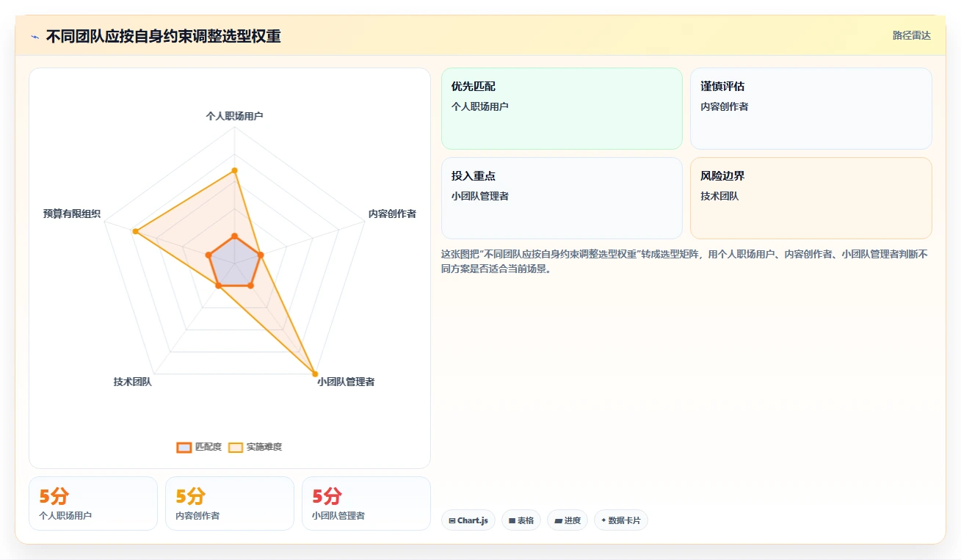
Task: Click the radar axis label 内容创作者
Action: pos(392,214)
